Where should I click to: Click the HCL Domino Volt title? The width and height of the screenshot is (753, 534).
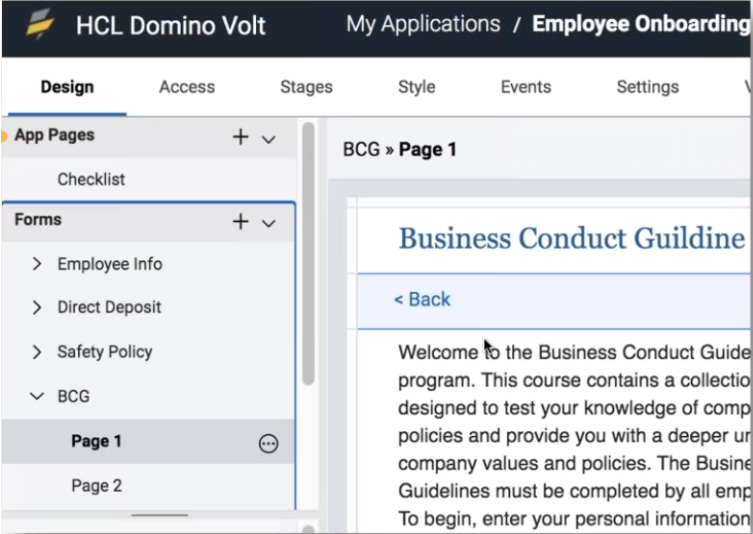coord(170,25)
